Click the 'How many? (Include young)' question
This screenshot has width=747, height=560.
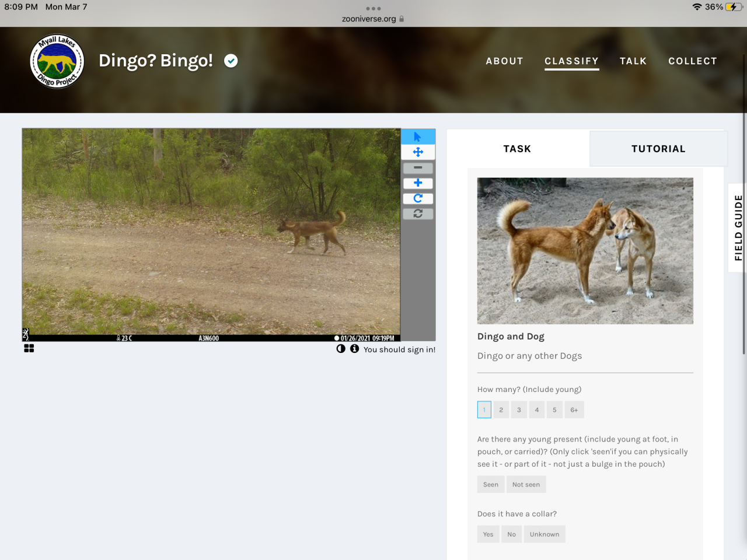[529, 389]
